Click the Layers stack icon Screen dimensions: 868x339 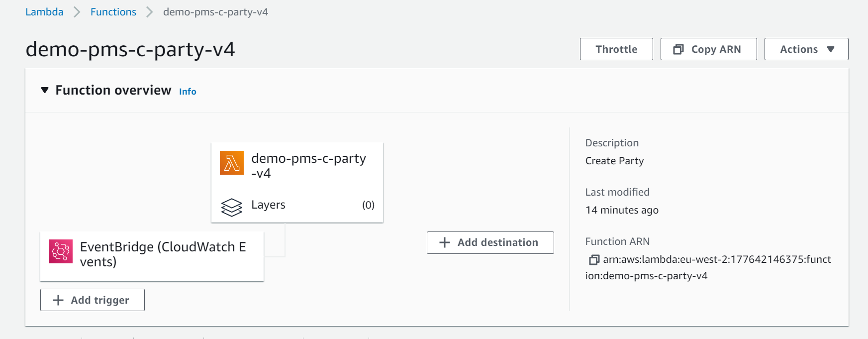pyautogui.click(x=231, y=207)
